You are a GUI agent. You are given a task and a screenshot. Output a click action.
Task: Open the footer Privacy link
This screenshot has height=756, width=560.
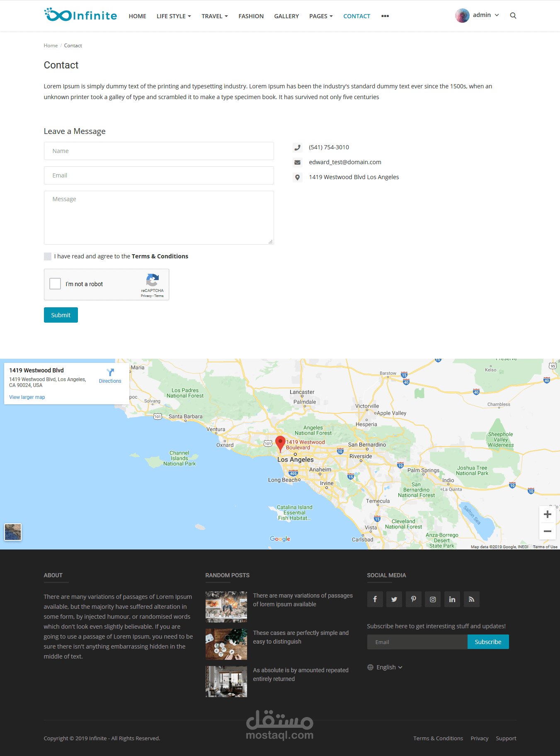tap(480, 739)
